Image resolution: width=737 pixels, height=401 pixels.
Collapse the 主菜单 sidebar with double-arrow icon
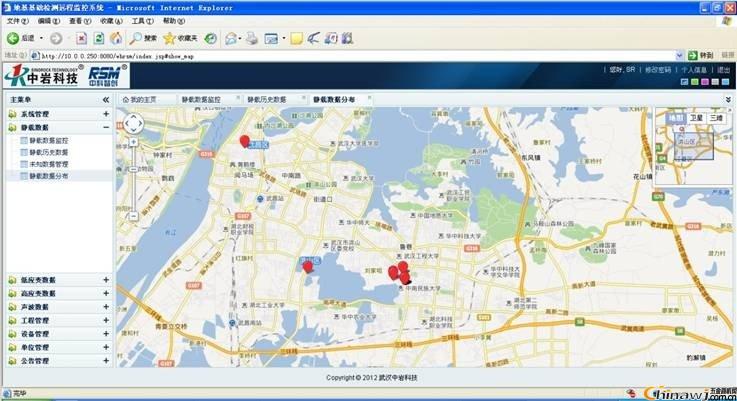click(x=106, y=100)
